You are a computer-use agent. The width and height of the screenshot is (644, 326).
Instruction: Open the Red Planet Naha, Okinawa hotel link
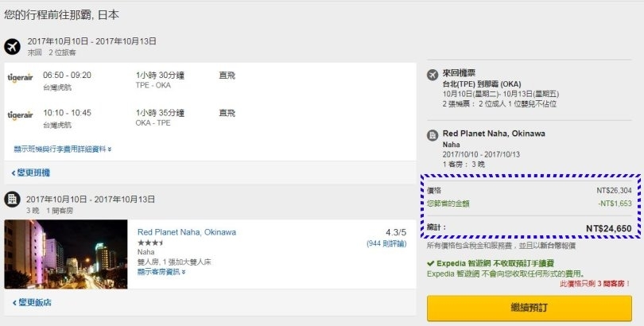pyautogui.click(x=186, y=232)
